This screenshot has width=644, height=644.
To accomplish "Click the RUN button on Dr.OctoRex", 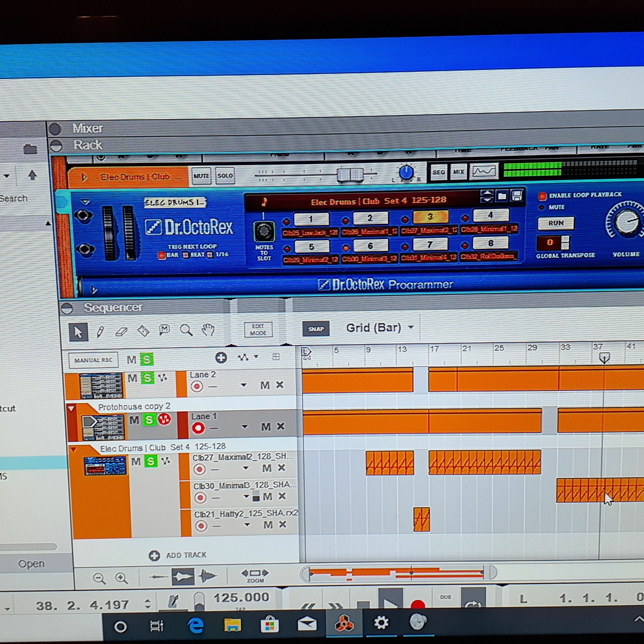I will pyautogui.click(x=556, y=223).
